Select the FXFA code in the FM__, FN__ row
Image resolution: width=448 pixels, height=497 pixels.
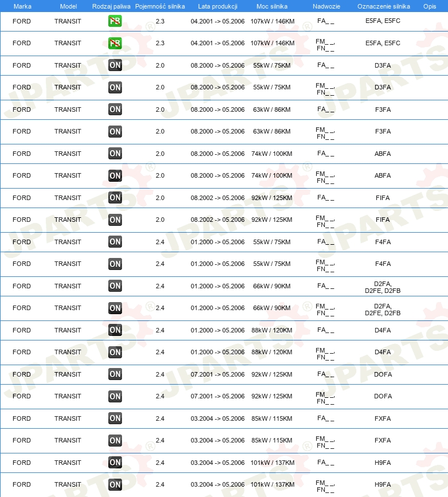click(x=383, y=440)
